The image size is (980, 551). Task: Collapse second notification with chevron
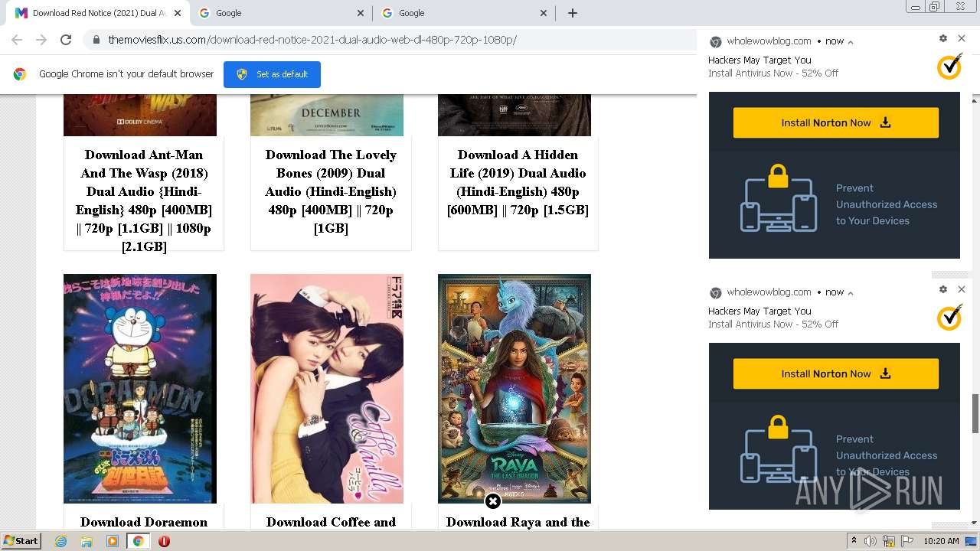click(x=851, y=293)
